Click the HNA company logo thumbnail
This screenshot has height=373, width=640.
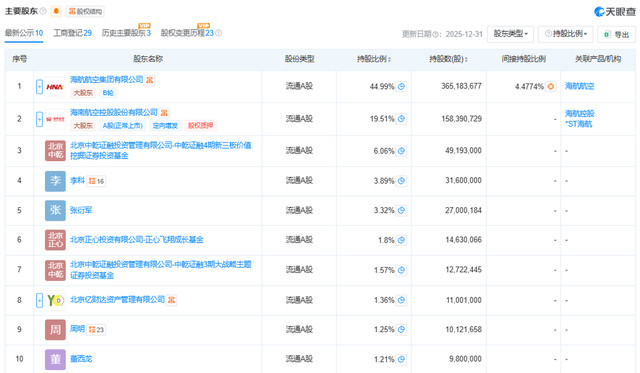pos(55,87)
